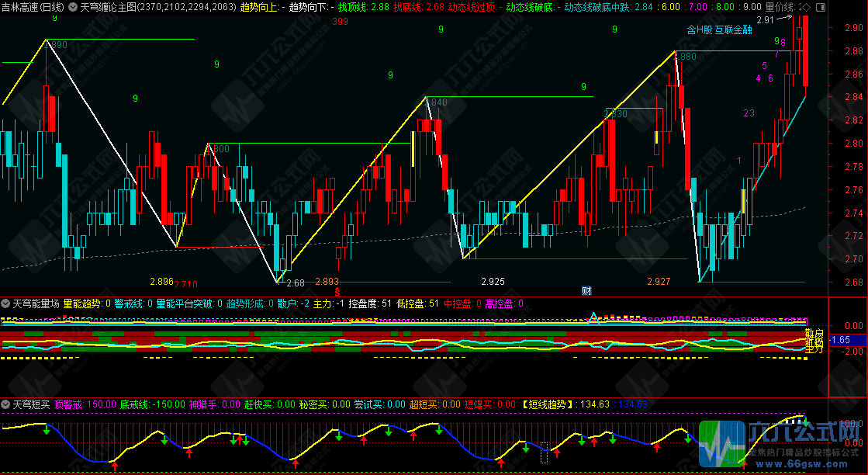
Task: Click the 2.68 low price label
Action: click(x=296, y=282)
